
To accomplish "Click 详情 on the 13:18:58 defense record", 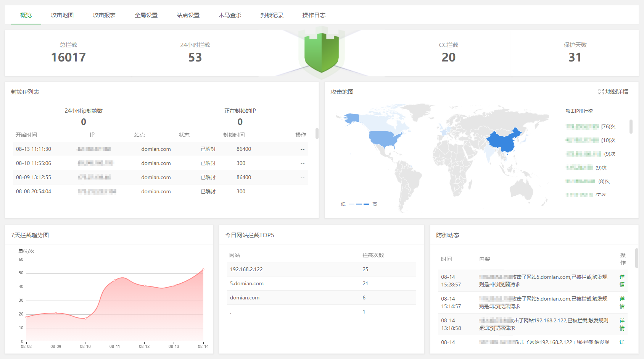I will [x=622, y=324].
